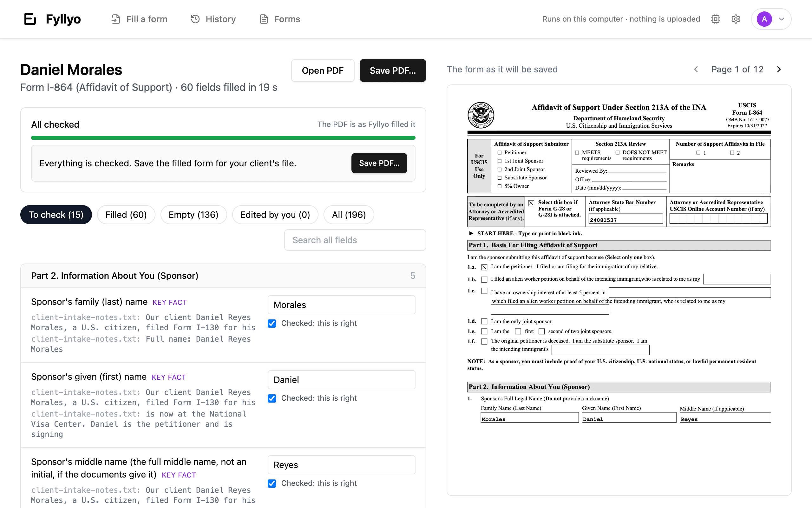Uncheck 'Checked: this is right' for Morales
Viewport: 812px width, 508px height.
coord(272,323)
